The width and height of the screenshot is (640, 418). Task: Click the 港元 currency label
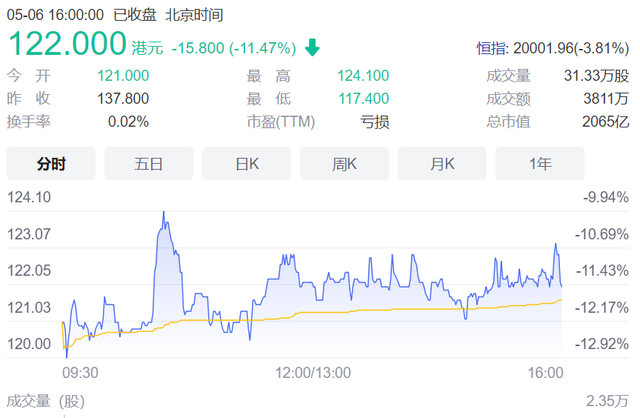(147, 48)
